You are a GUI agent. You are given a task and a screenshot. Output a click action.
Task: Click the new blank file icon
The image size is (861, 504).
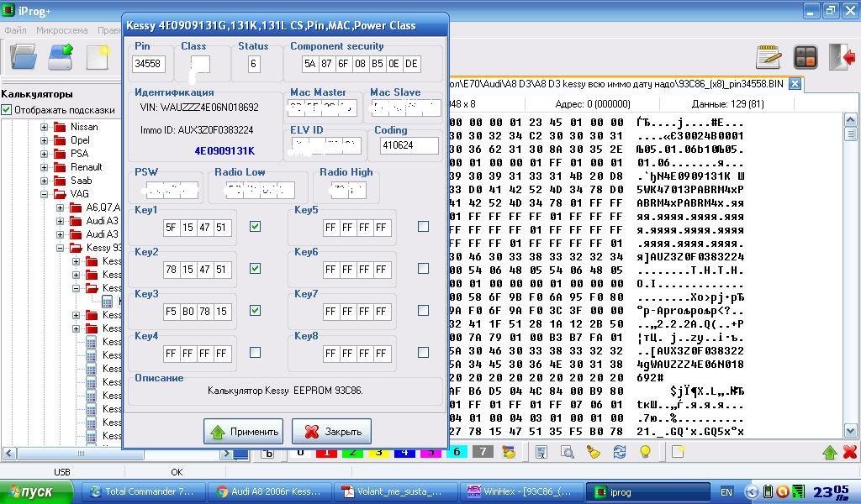98,57
